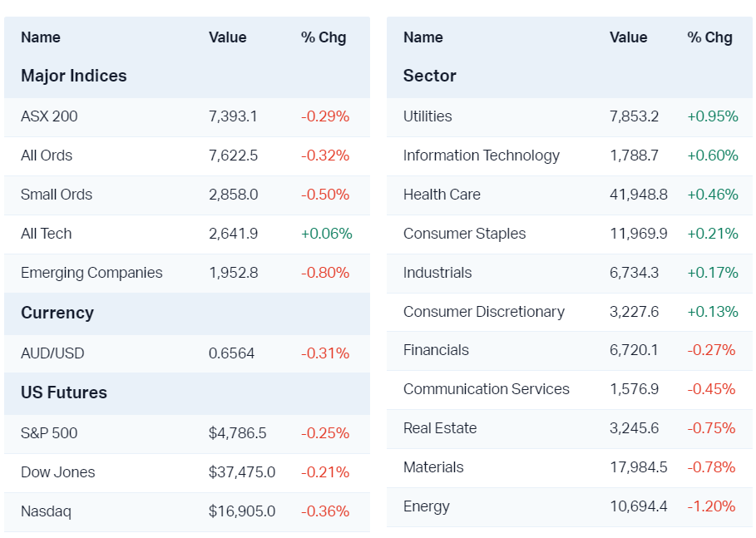Screen dimensions: 756x538
Task: Open the Information Technology sector
Action: point(481,155)
